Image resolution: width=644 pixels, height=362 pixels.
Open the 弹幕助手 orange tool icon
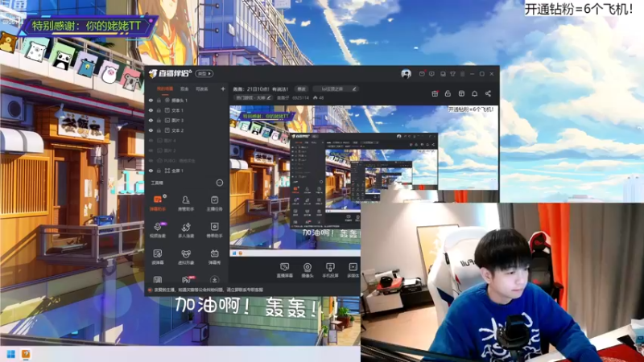pos(157,204)
